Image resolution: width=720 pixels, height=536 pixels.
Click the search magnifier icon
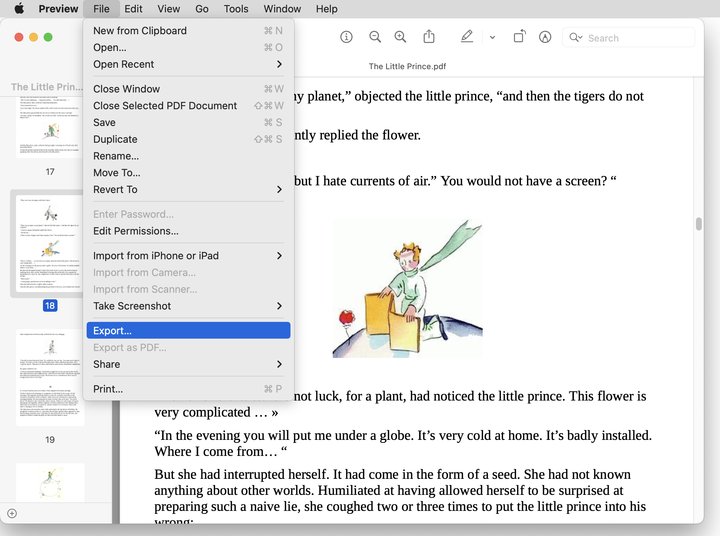pos(575,37)
